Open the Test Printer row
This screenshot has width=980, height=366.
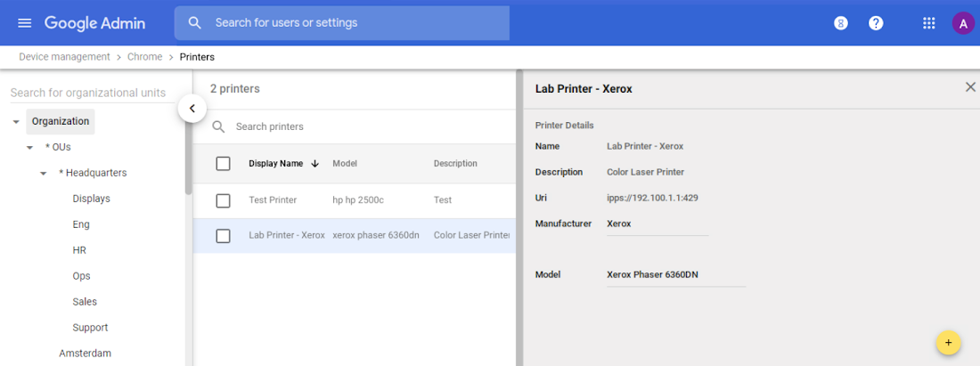(355, 200)
